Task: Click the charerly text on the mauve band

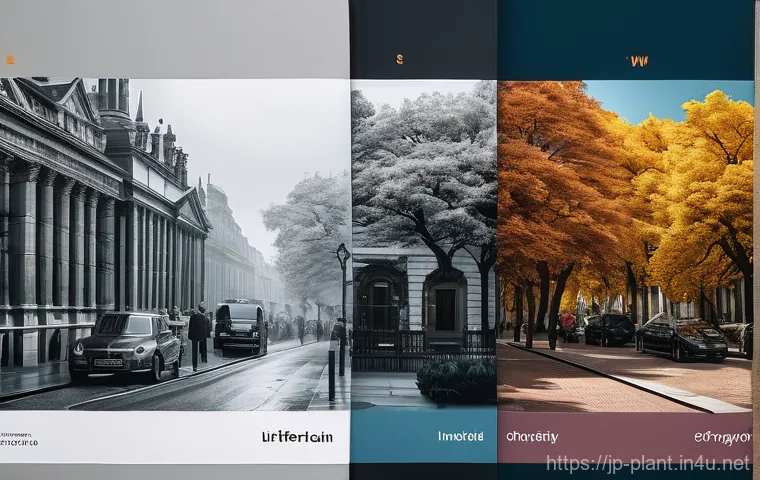Action: 532,437
